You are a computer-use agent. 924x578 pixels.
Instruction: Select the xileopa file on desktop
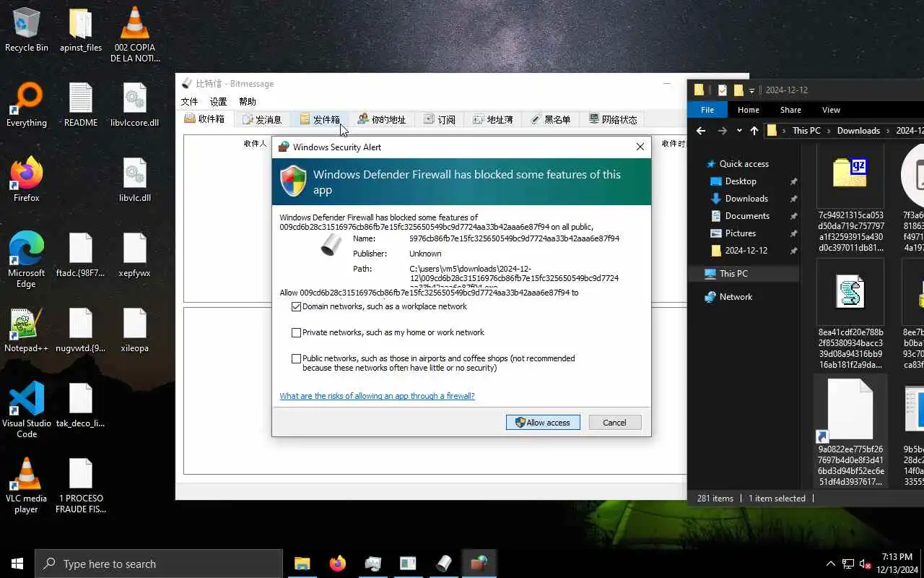coord(135,330)
